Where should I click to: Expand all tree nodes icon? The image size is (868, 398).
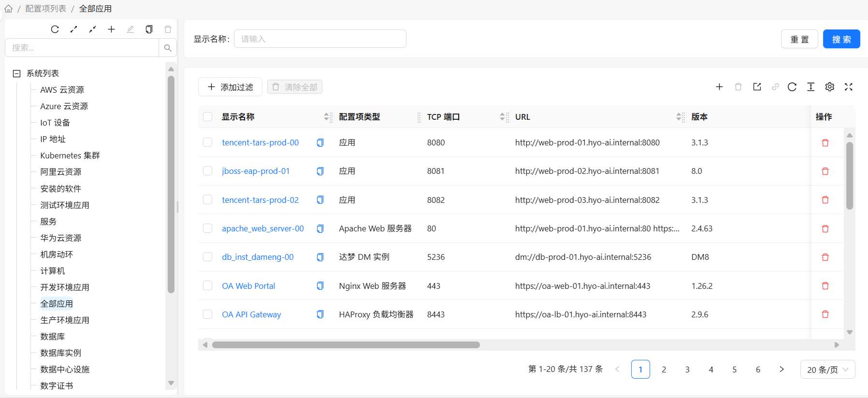[x=73, y=29]
